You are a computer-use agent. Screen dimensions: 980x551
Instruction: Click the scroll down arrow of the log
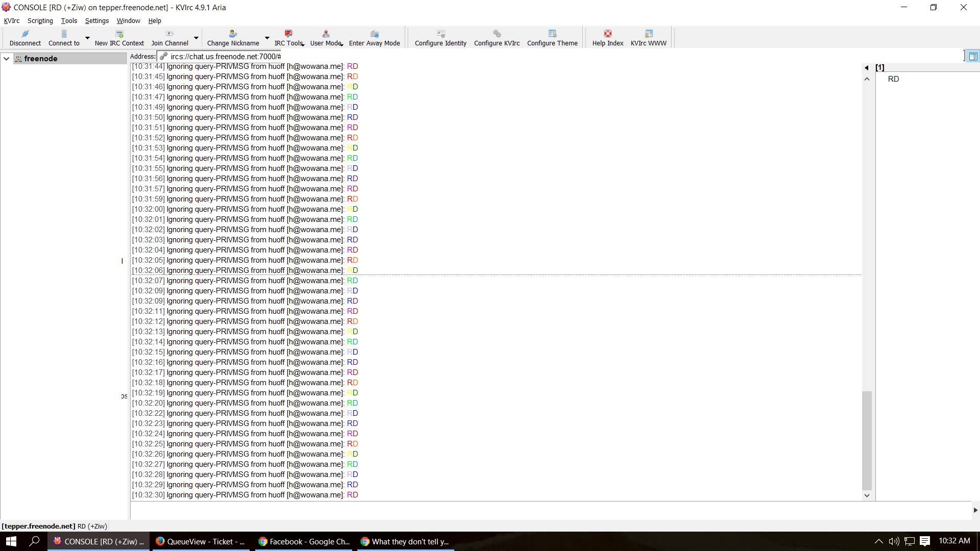click(x=867, y=495)
